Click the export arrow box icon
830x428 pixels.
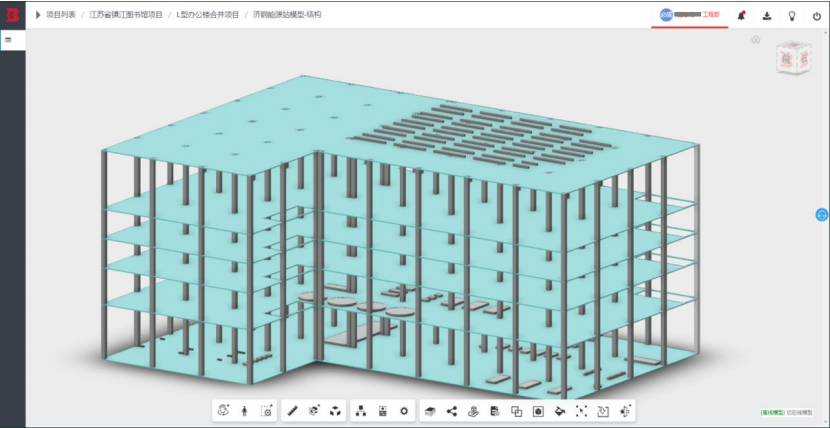(603, 411)
